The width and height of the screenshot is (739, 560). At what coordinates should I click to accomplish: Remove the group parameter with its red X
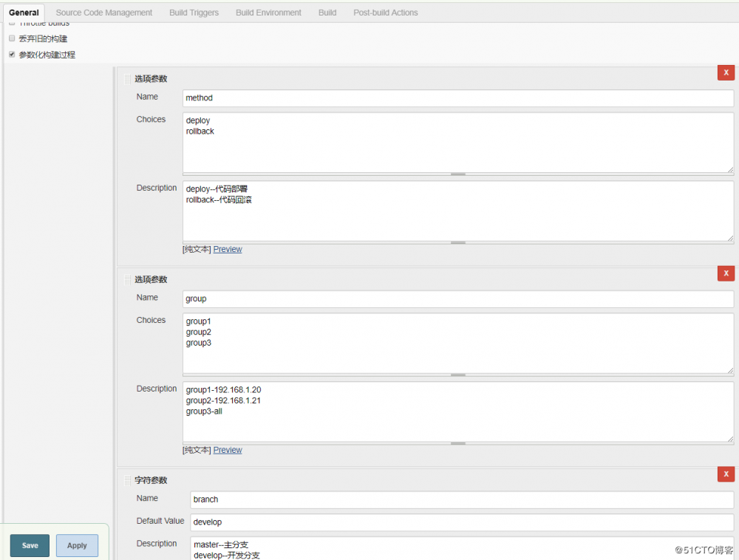tap(726, 273)
